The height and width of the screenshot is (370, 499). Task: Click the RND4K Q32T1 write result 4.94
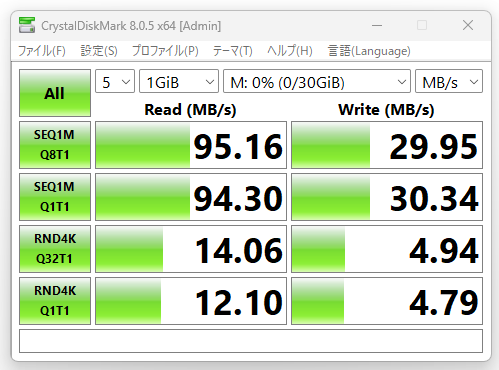(387, 249)
